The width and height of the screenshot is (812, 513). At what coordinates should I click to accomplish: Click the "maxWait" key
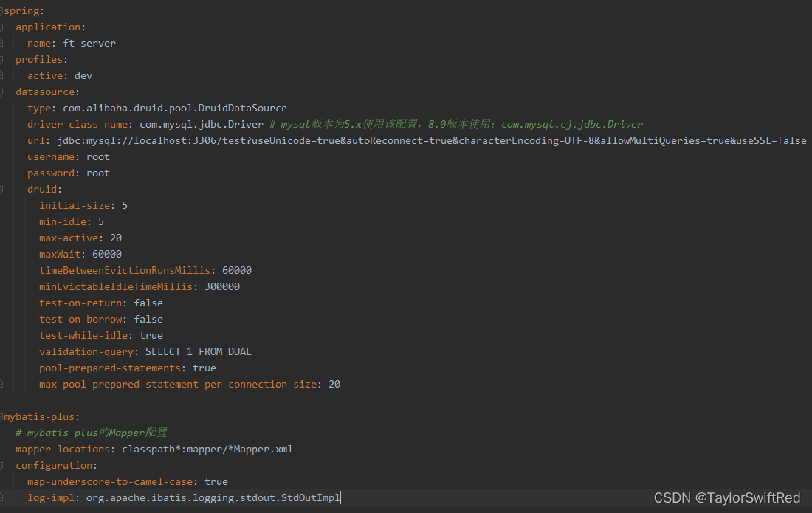tap(60, 254)
